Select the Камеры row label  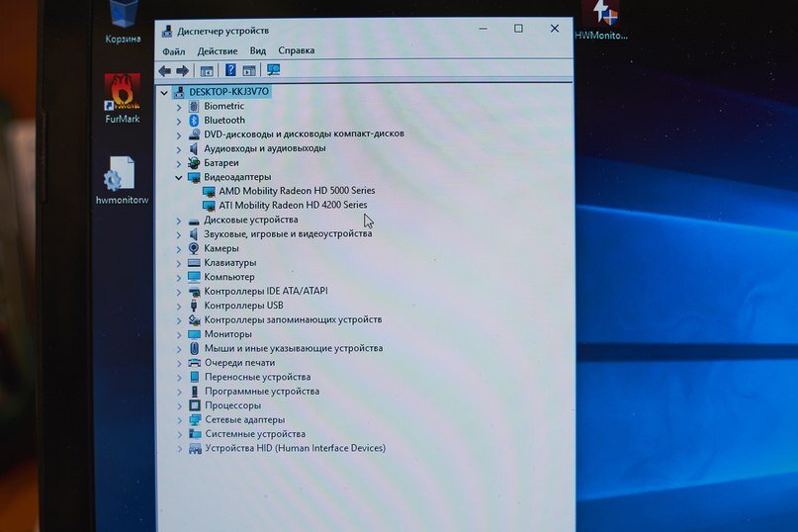(x=222, y=248)
